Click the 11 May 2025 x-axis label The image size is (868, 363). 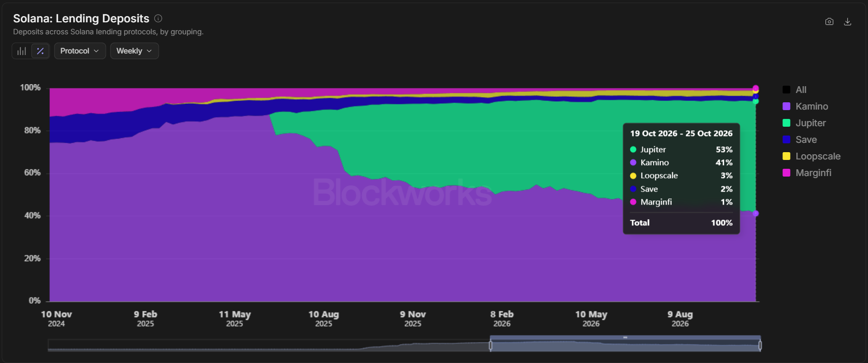(x=235, y=319)
